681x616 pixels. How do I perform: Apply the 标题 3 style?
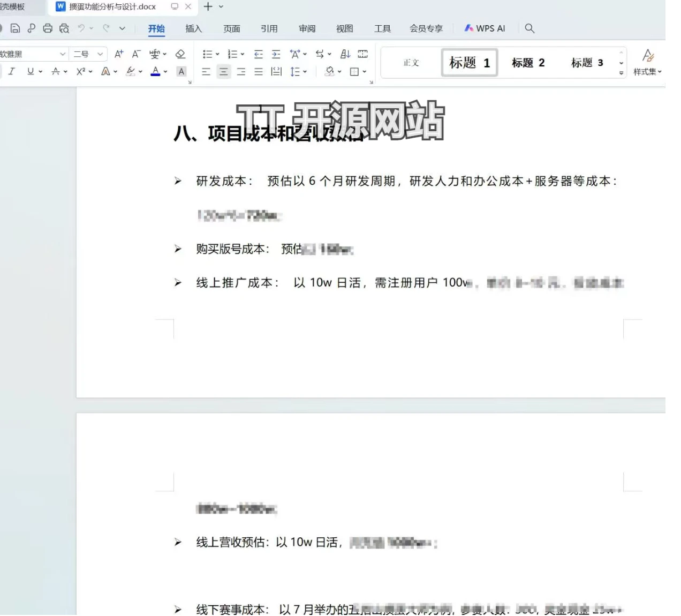pyautogui.click(x=587, y=63)
